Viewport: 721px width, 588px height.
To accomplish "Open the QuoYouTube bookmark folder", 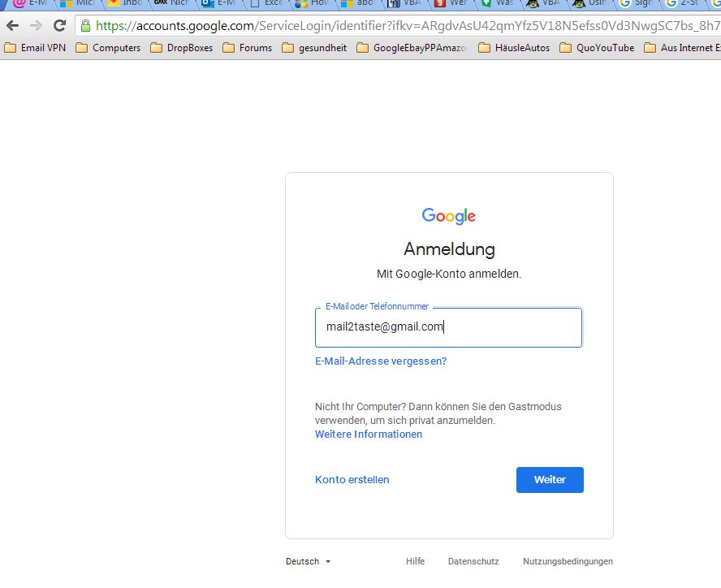I will coord(597,48).
